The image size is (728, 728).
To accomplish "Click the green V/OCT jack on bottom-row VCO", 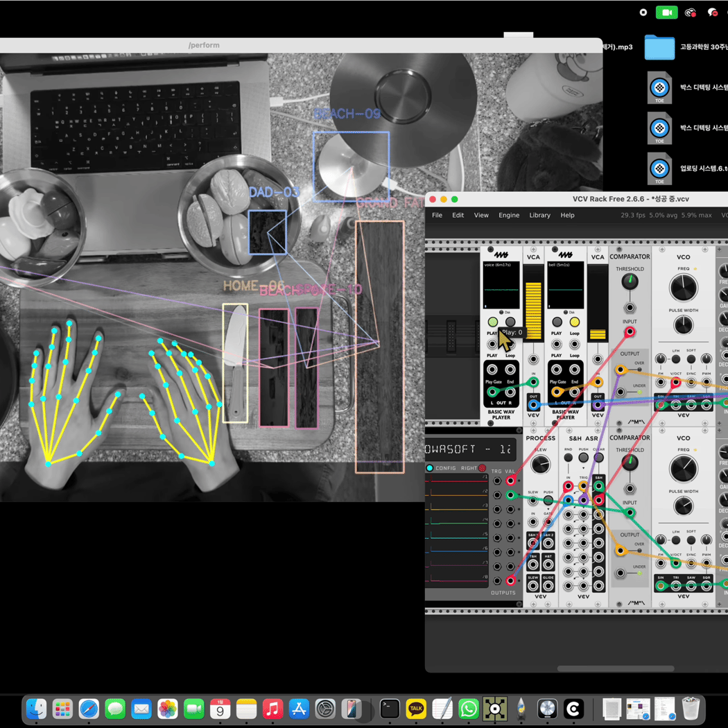I will pos(675,563).
